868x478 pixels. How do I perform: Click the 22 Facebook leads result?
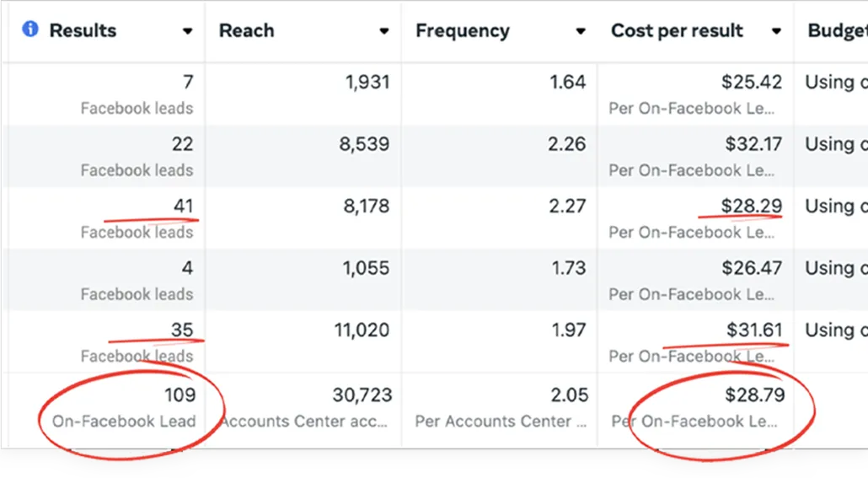click(x=182, y=144)
